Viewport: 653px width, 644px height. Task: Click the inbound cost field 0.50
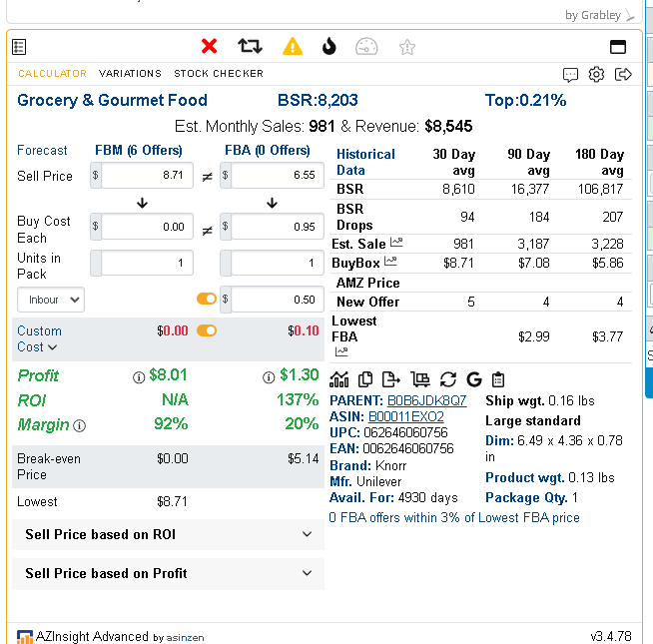pyautogui.click(x=278, y=300)
